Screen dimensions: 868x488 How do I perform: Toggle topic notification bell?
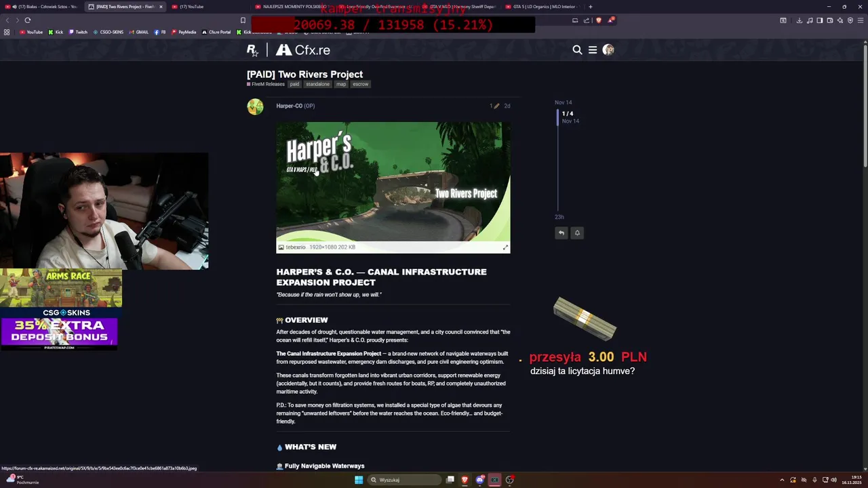tap(577, 232)
